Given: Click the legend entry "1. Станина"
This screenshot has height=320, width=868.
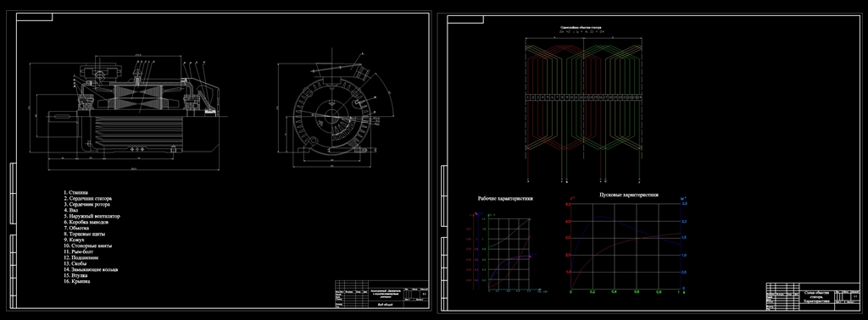Looking at the screenshot, I should tap(75, 192).
